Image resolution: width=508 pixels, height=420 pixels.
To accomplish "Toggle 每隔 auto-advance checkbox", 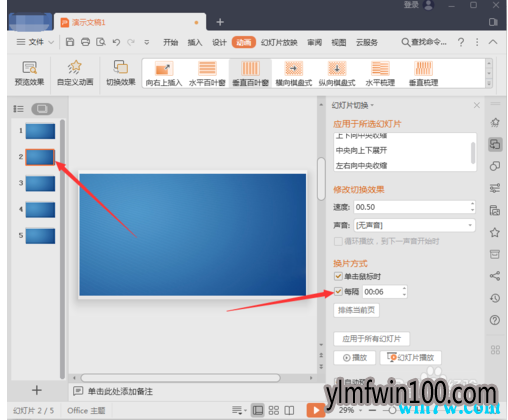I will coord(338,291).
